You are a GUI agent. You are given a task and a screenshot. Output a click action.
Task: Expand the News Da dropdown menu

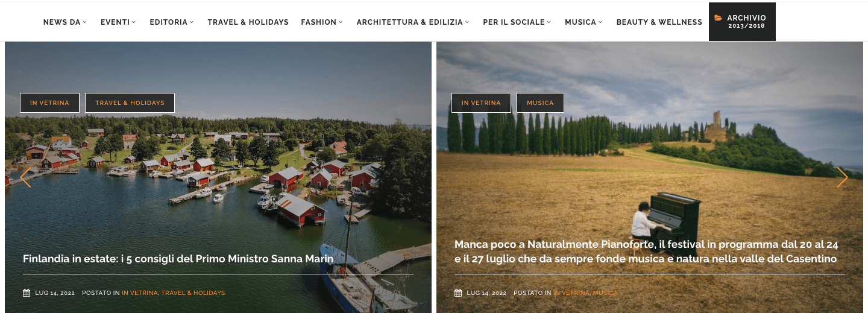click(x=65, y=22)
